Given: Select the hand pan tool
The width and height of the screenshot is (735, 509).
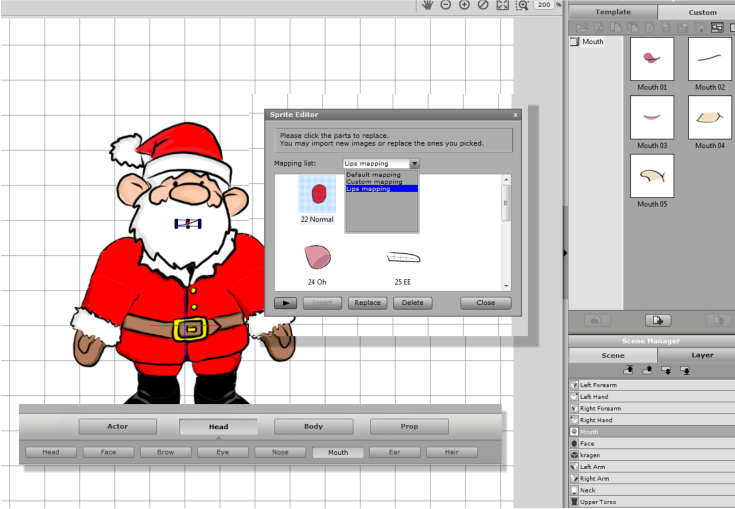Looking at the screenshot, I should point(427,5).
